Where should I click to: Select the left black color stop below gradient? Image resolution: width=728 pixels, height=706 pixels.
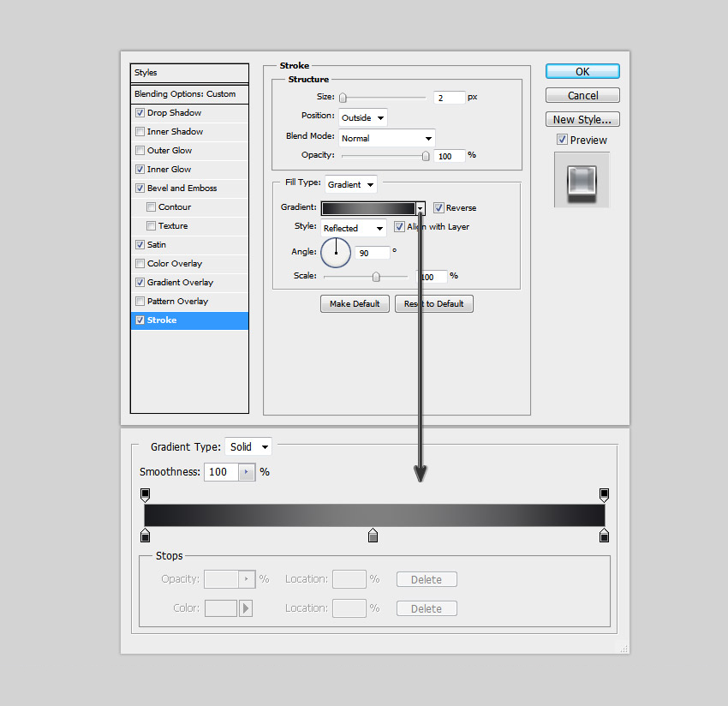[145, 535]
